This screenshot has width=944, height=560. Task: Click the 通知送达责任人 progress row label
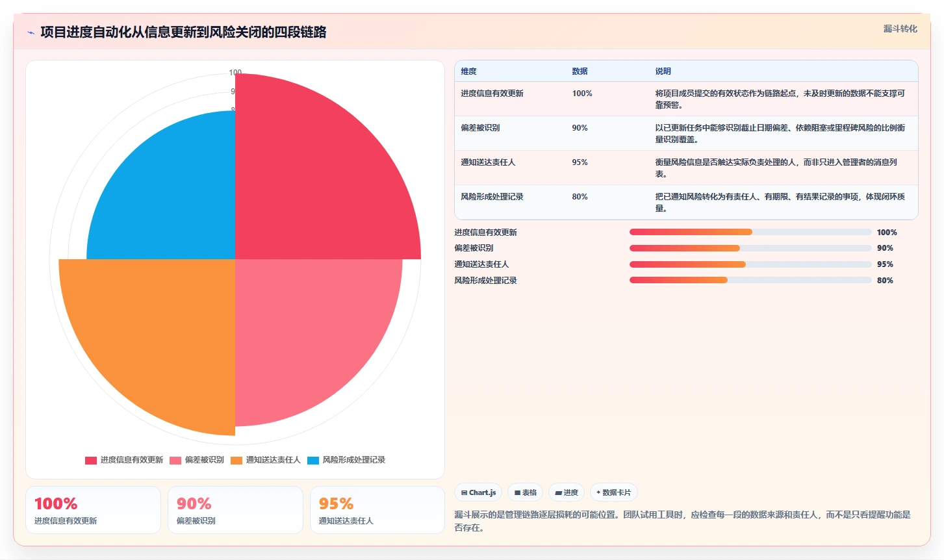point(481,264)
